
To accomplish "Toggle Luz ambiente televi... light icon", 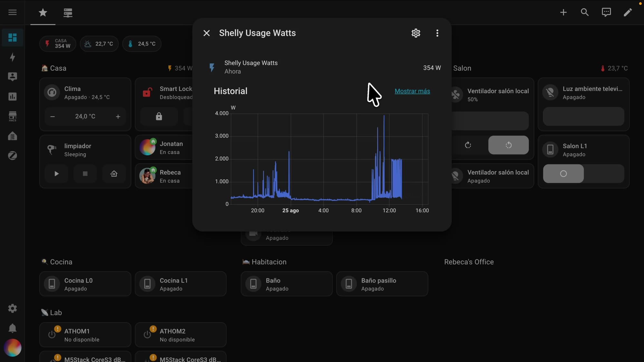I will (550, 93).
